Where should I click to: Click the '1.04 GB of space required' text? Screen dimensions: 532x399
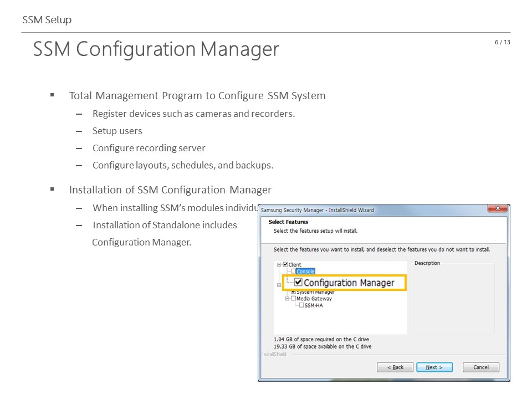[x=321, y=339]
